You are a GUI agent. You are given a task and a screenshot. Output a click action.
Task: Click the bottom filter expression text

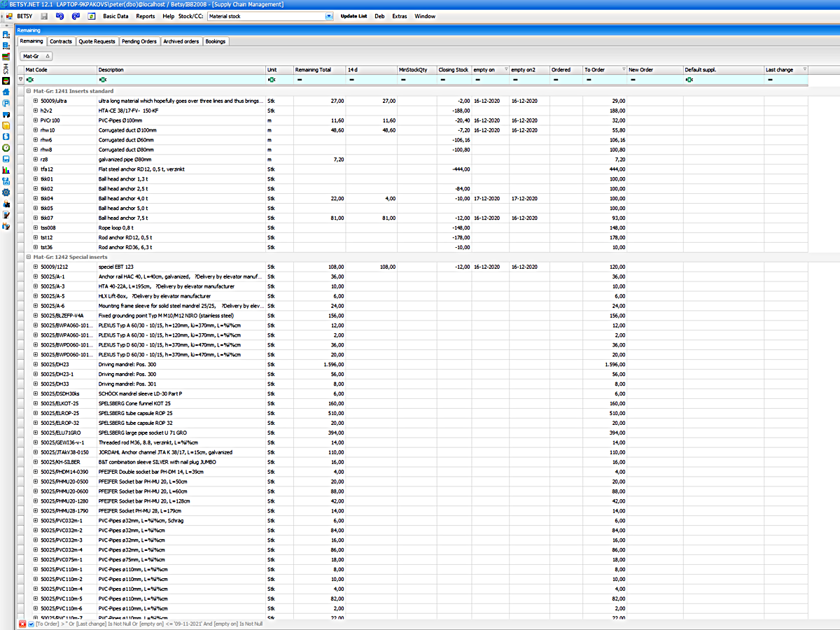click(149, 624)
